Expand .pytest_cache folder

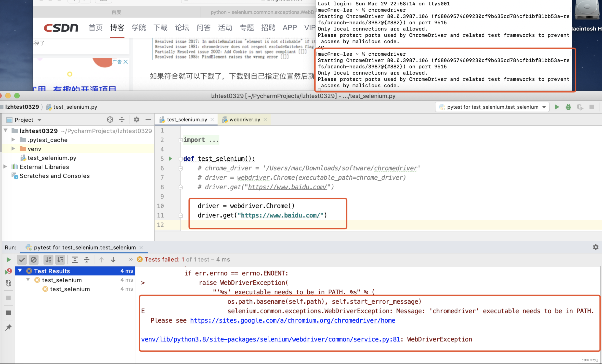point(13,140)
